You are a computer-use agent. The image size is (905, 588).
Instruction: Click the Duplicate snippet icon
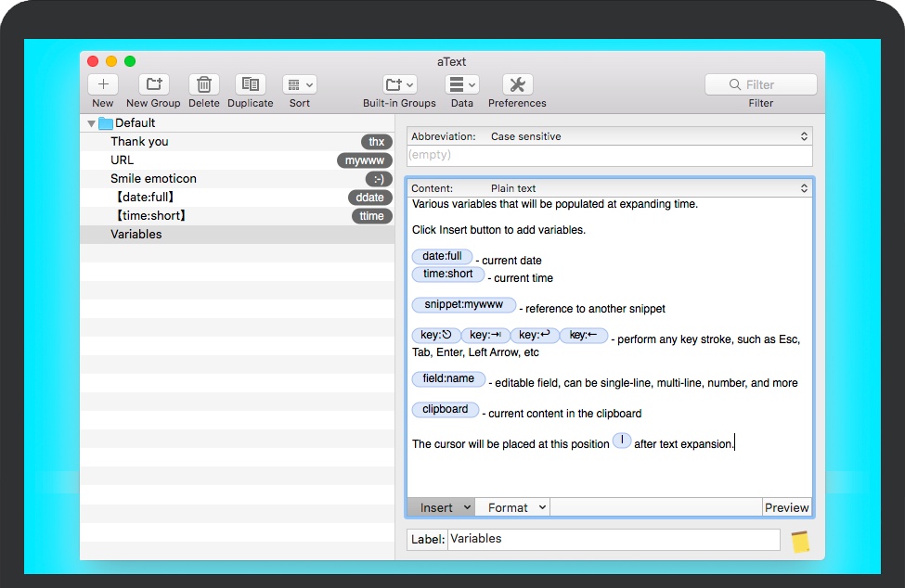coord(250,84)
